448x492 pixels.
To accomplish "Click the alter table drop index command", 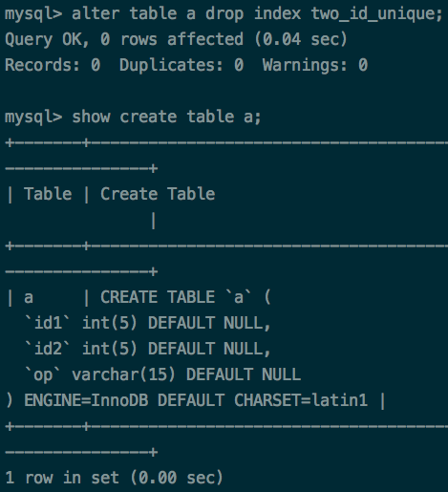I will [x=257, y=14].
